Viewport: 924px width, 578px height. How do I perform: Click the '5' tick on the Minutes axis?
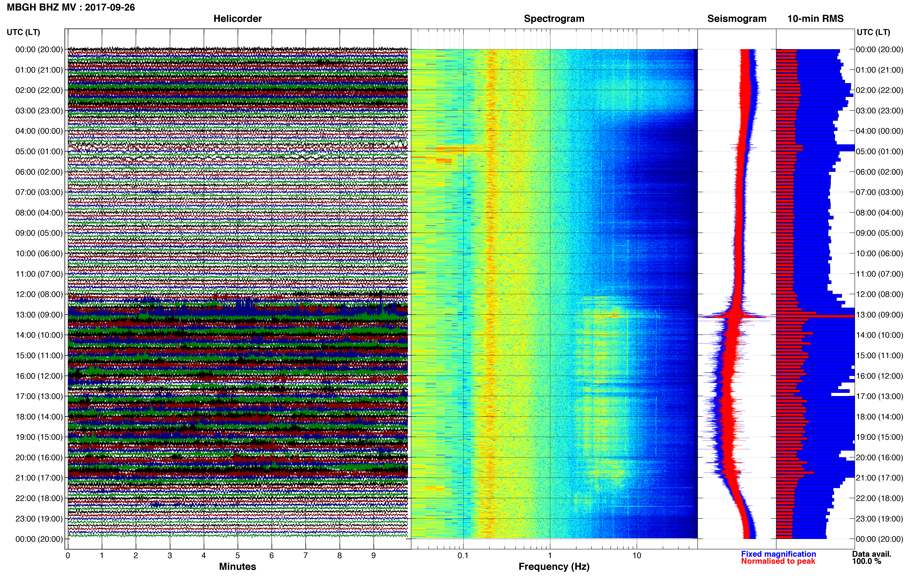[238, 555]
